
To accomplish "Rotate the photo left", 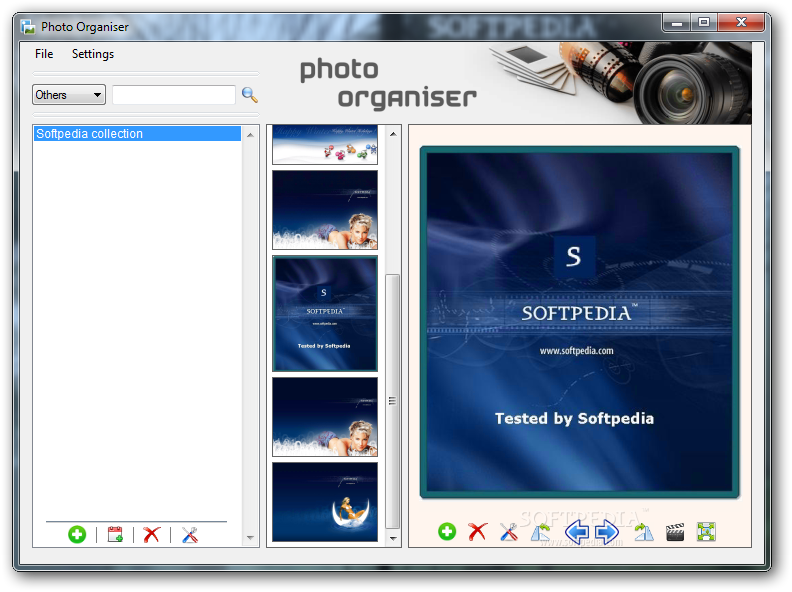I will 540,532.
